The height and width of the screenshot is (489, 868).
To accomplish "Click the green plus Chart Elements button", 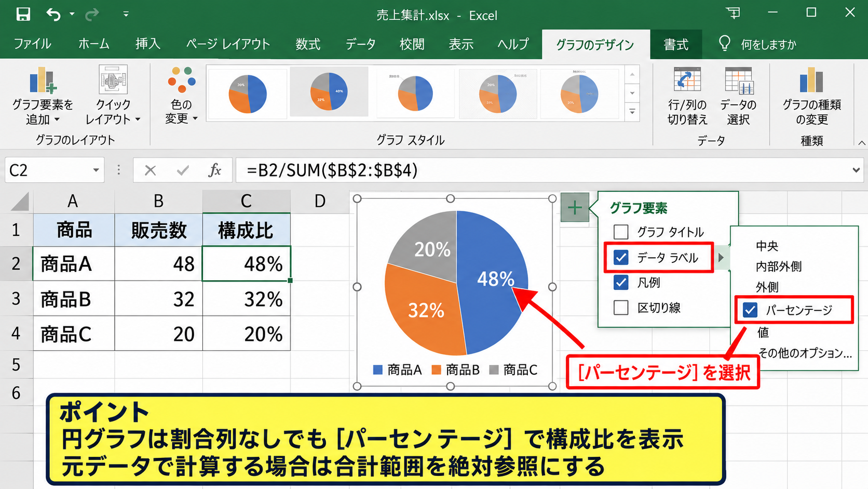I will pyautogui.click(x=575, y=208).
